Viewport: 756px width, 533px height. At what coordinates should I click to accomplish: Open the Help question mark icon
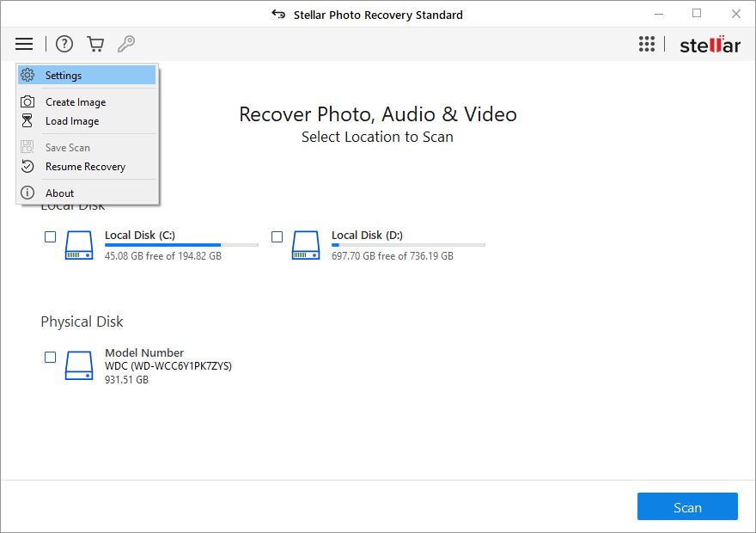pyautogui.click(x=64, y=44)
